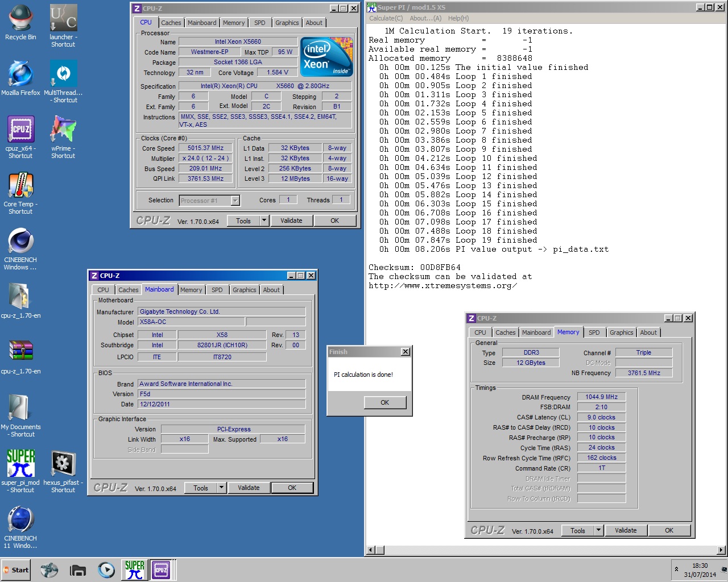Switch to SPD tab in top CPU-Z window

[260, 23]
